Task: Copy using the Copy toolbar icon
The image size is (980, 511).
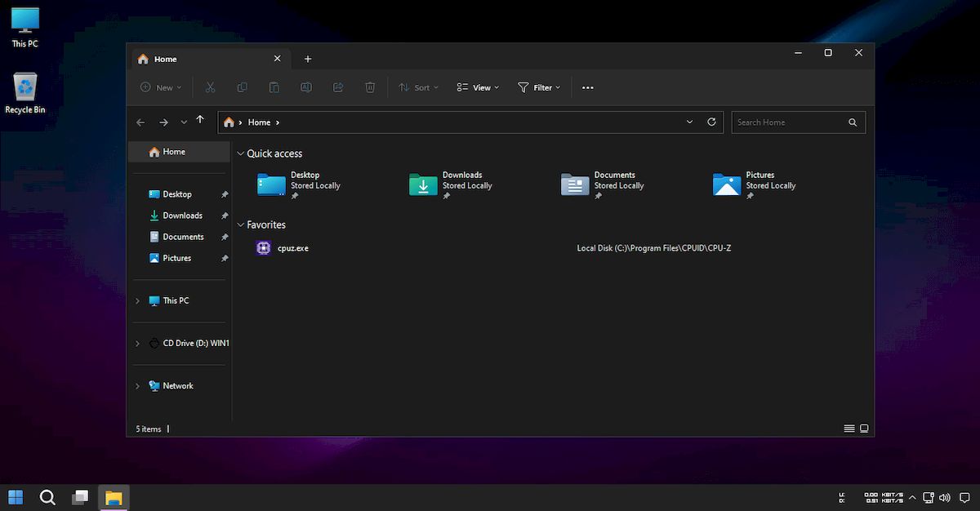Action: tap(242, 87)
